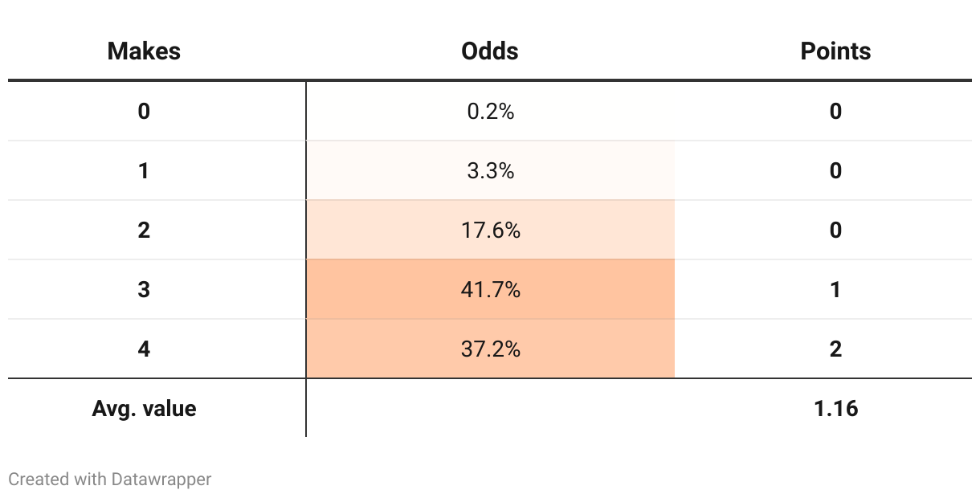
Task: Click the Points value for 2 makes
Action: [835, 230]
